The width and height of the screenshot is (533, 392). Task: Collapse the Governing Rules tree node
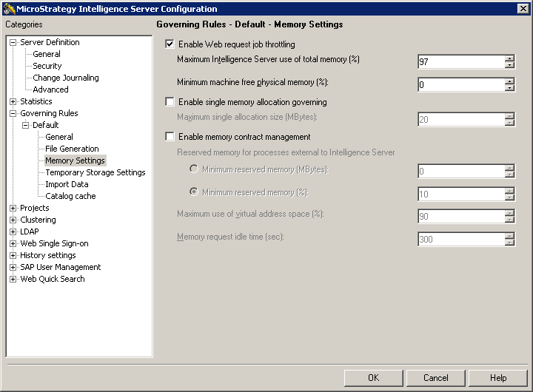click(13, 113)
